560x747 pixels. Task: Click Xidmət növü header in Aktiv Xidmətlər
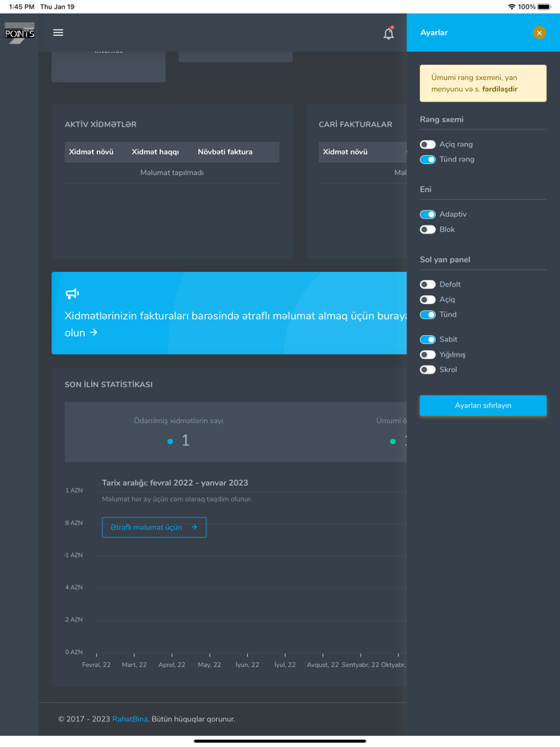pyautogui.click(x=91, y=152)
